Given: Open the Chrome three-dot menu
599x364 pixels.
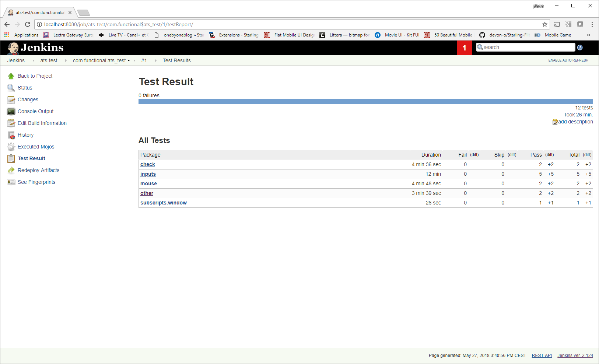Looking at the screenshot, I should (x=592, y=24).
